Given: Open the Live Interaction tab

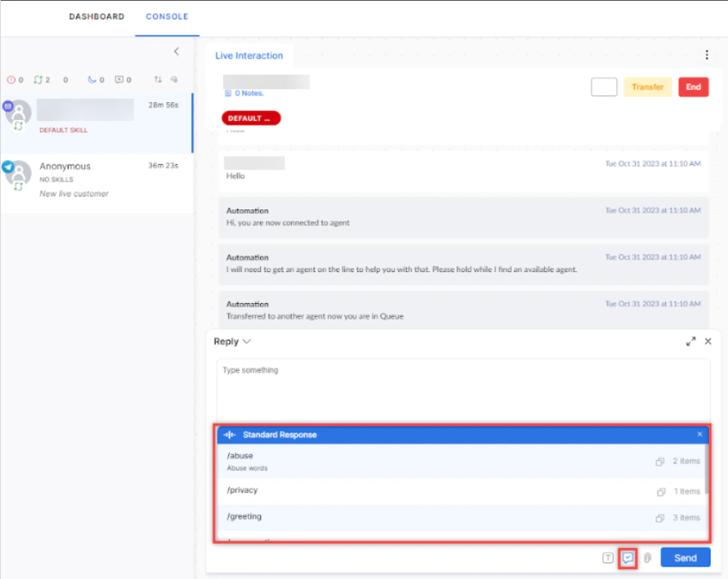Looking at the screenshot, I should (249, 56).
